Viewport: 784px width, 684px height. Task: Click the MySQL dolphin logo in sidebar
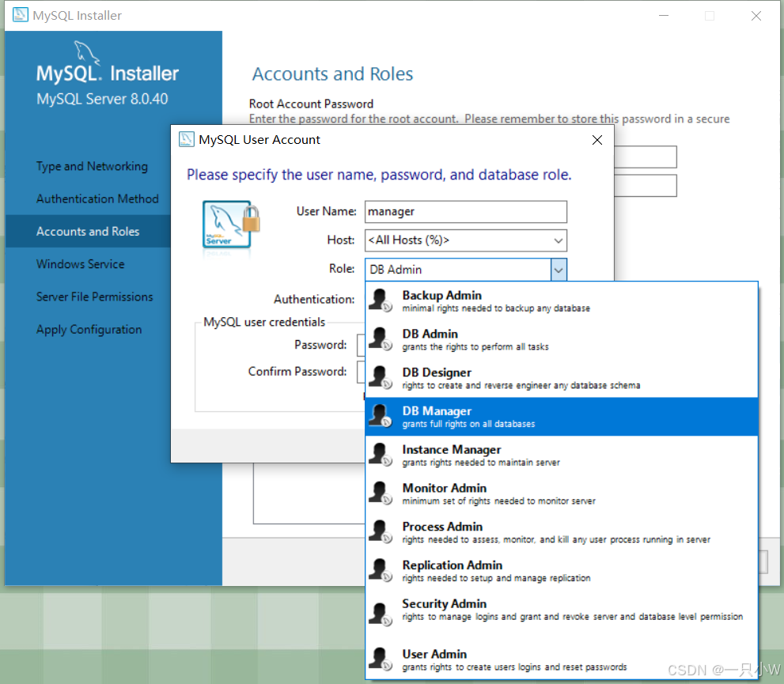click(87, 53)
